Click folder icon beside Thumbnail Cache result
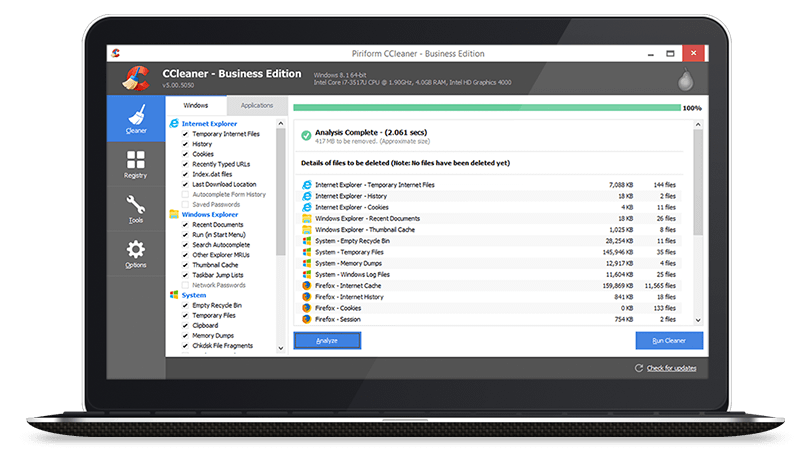 (x=307, y=230)
